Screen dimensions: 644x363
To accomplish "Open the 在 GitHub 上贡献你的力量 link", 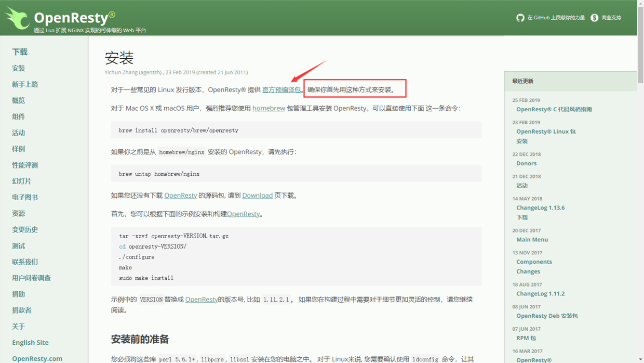I will click(x=556, y=18).
